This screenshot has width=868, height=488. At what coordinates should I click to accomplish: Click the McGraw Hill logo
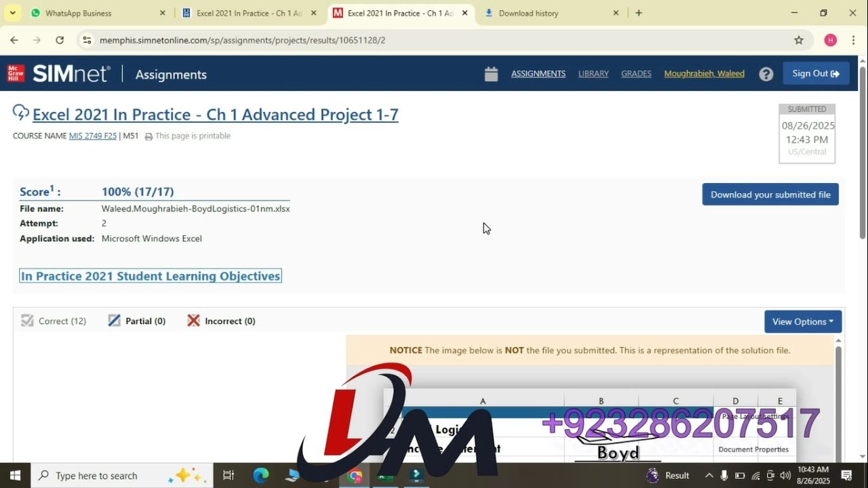[16, 73]
